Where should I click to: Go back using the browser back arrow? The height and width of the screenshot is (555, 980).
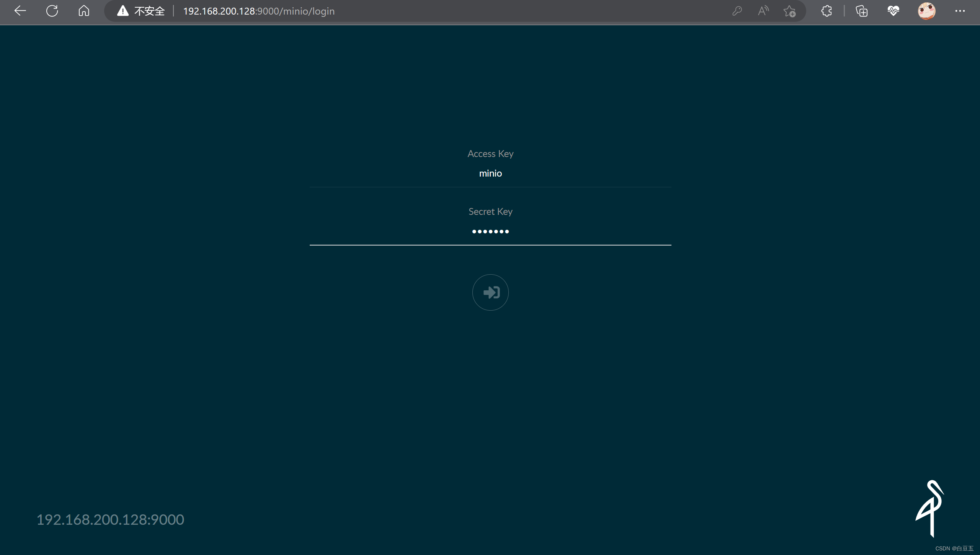[x=20, y=11]
